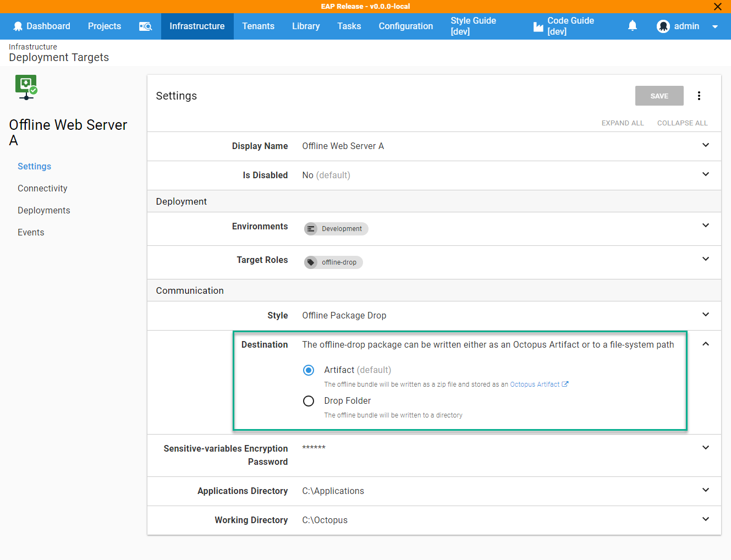Open the Infrastructure menu

click(197, 26)
